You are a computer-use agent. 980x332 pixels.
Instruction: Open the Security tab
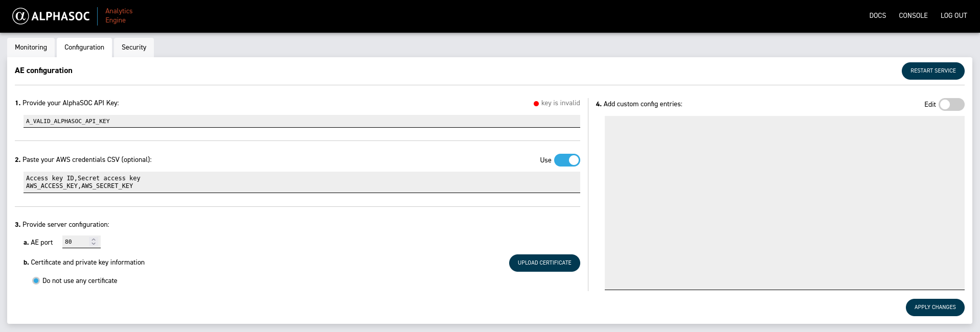(134, 48)
